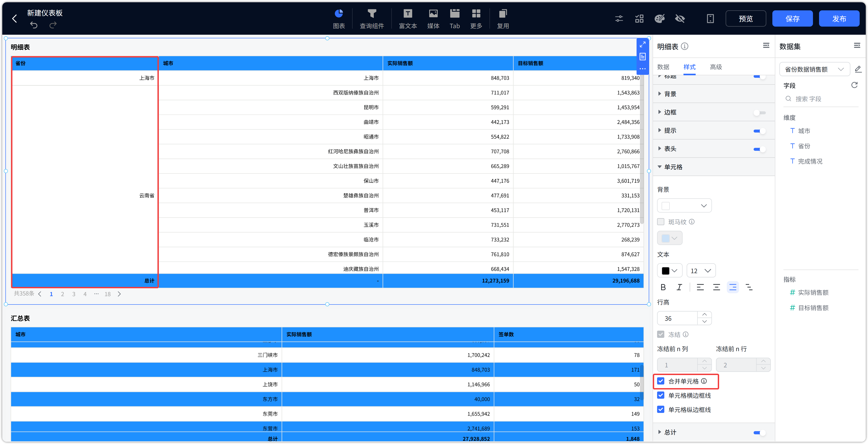Click the 预览 preview button

coord(746,18)
